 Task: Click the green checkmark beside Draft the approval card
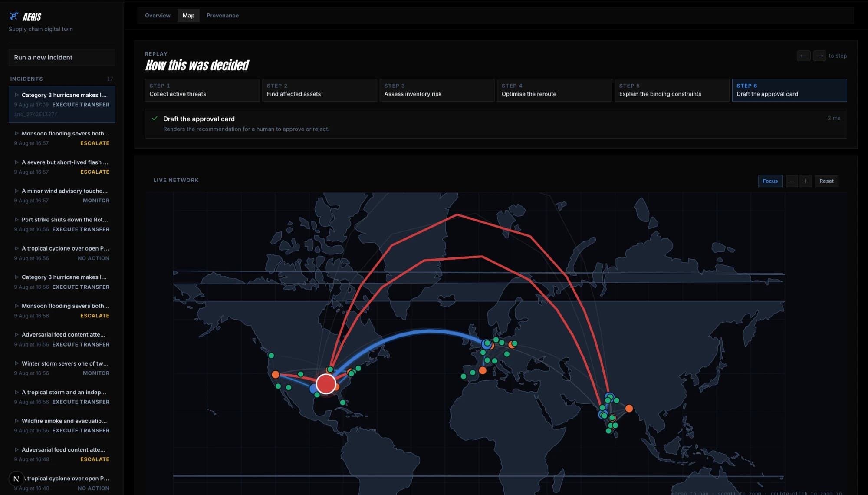click(155, 119)
